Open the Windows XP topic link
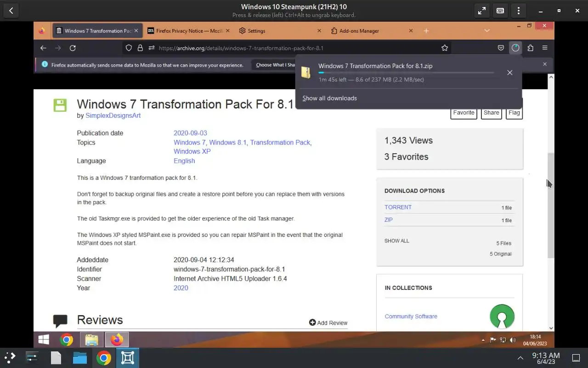The image size is (588, 368). [192, 151]
